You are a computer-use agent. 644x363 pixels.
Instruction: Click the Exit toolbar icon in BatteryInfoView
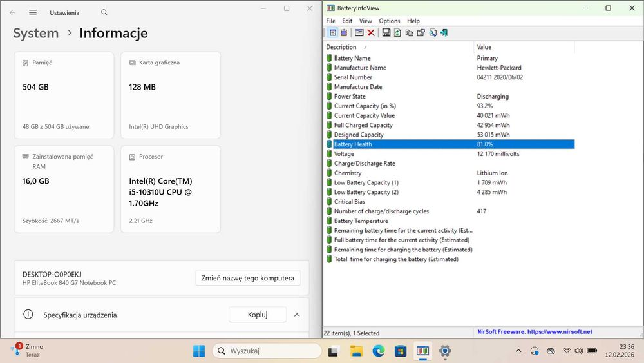click(444, 32)
